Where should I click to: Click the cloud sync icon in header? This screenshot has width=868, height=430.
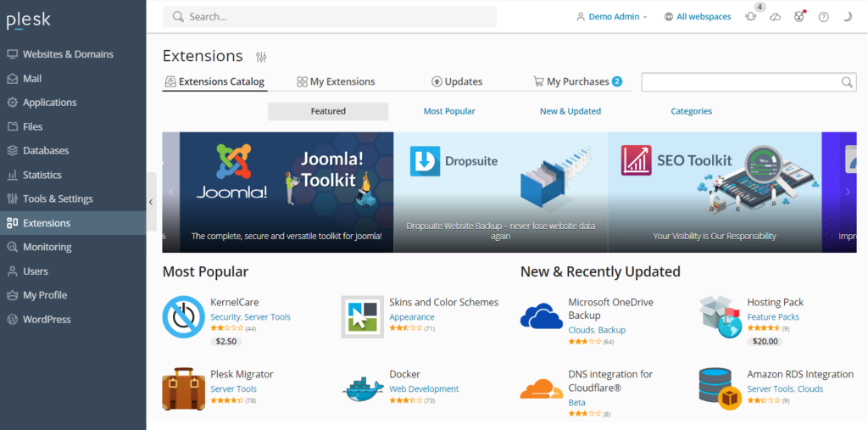coord(776,17)
